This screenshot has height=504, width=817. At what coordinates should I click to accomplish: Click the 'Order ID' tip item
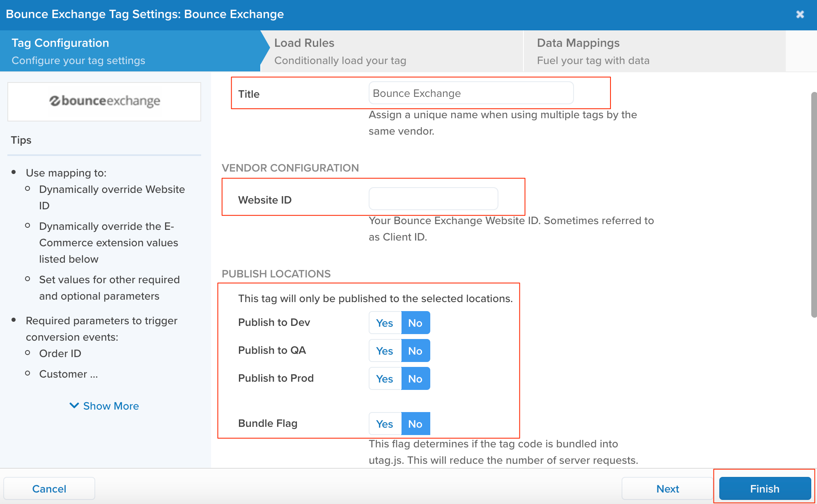[x=60, y=353]
